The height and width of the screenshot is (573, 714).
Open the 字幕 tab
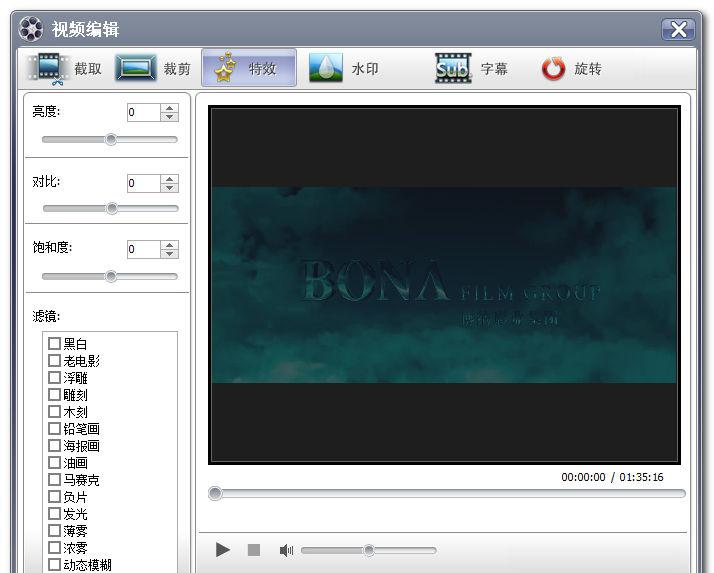click(471, 69)
